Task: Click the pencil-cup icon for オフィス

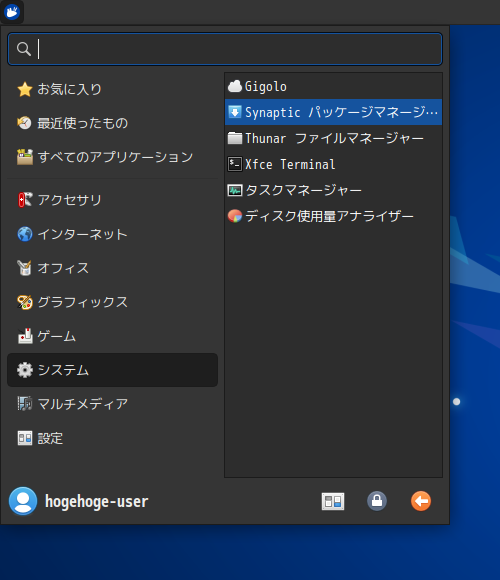Action: tap(25, 268)
